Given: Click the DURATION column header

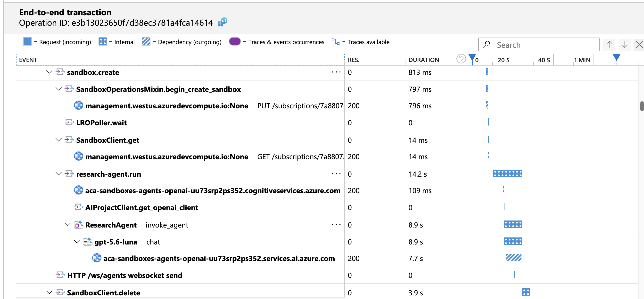Looking at the screenshot, I should click(x=423, y=60).
